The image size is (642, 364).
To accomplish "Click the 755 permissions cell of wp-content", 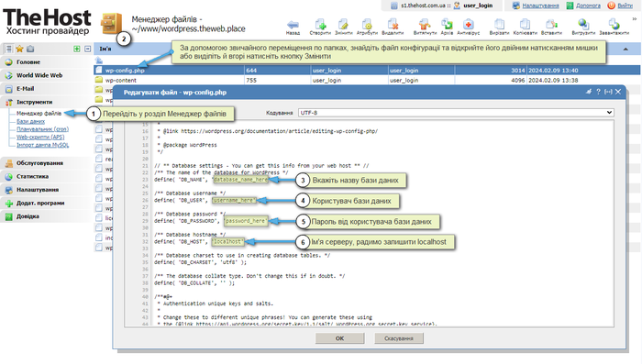I will click(278, 81).
